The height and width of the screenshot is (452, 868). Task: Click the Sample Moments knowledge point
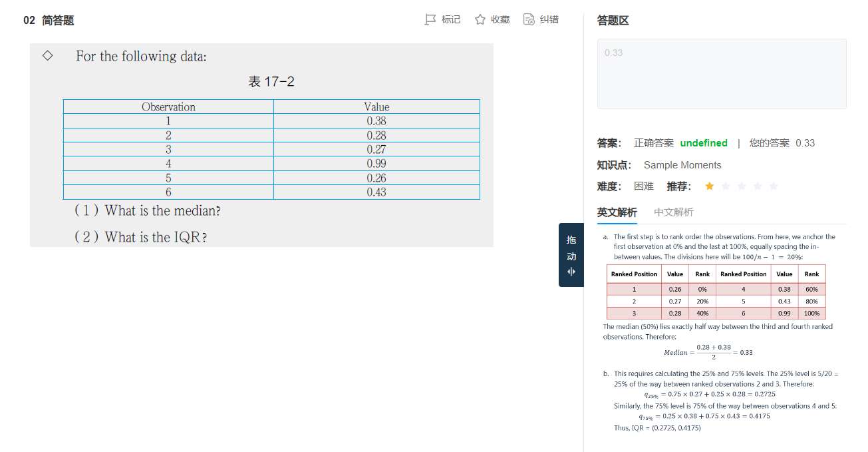point(682,165)
